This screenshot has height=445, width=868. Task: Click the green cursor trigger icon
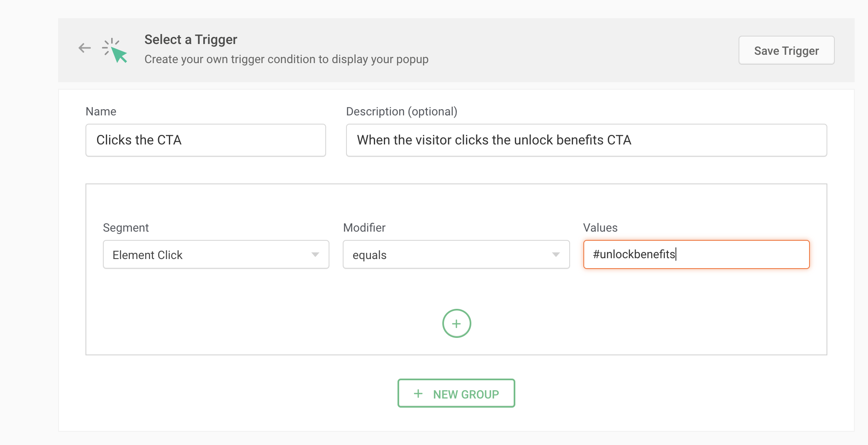tap(115, 51)
